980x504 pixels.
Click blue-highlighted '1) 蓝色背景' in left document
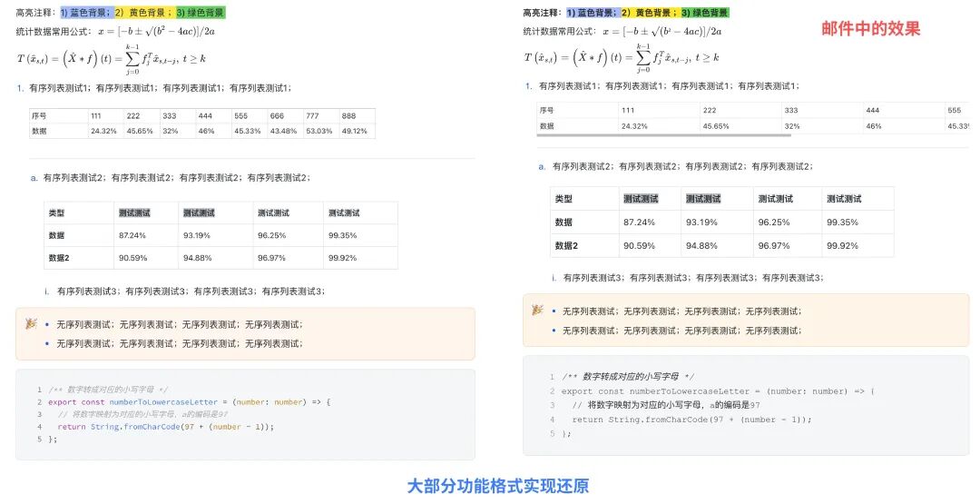(x=86, y=13)
